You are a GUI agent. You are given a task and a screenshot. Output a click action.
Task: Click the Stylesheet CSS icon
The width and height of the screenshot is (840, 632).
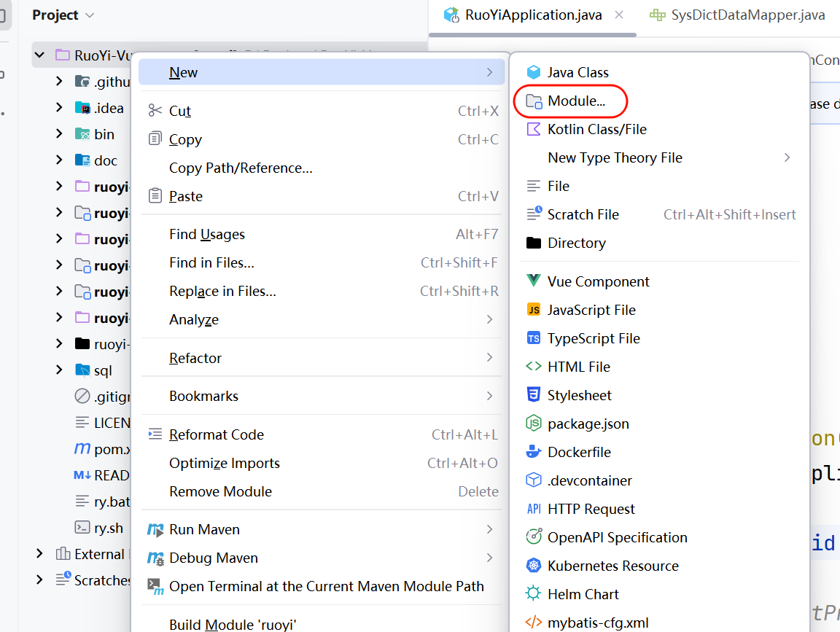[534, 395]
